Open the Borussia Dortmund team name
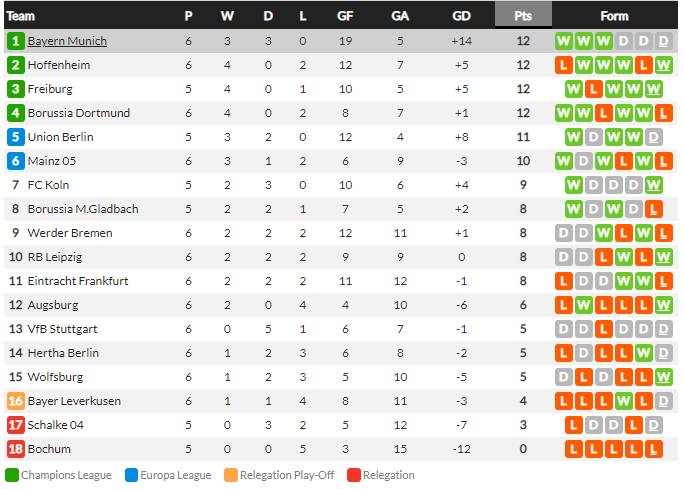684x489 pixels. (x=79, y=113)
